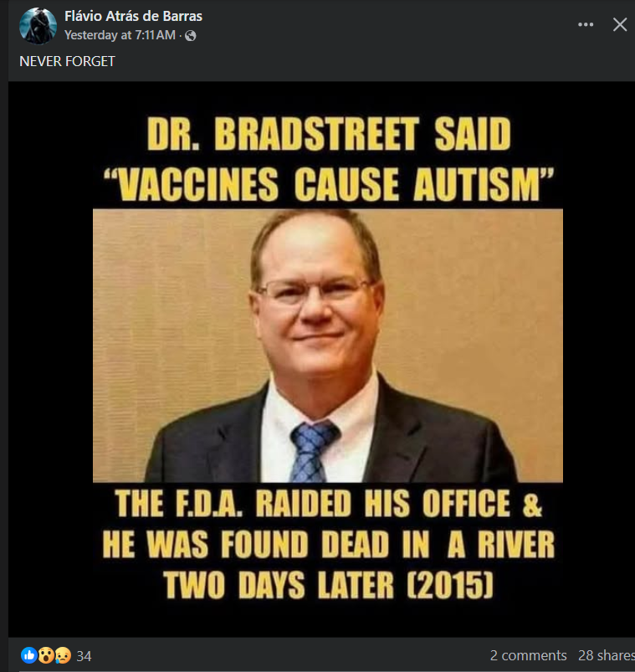Click the DR. BRADSTREET SAID headline text
This screenshot has width=635, height=672.
coord(329,134)
